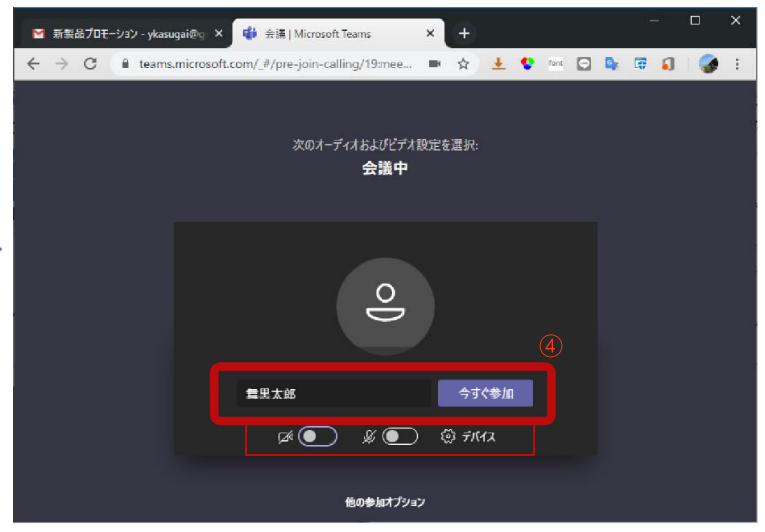The width and height of the screenshot is (765, 532).
Task: Click the camera permission icon in address bar
Action: (x=435, y=63)
